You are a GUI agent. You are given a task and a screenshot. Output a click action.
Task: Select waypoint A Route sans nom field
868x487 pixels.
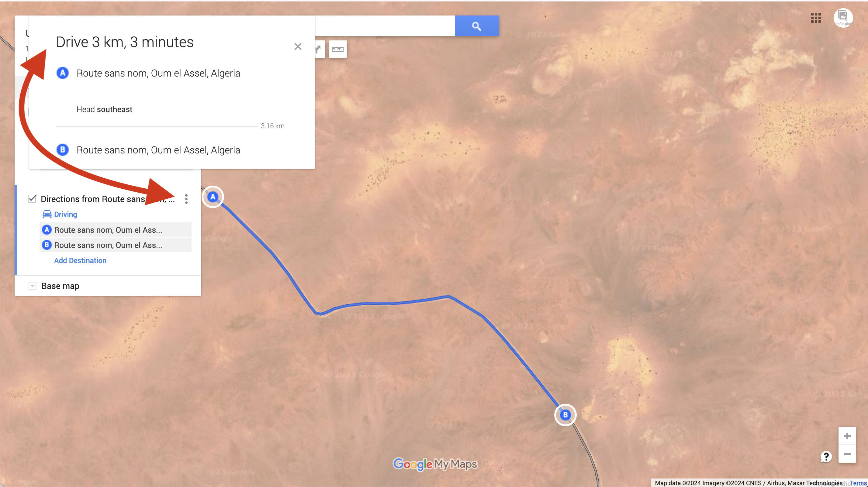click(x=116, y=230)
